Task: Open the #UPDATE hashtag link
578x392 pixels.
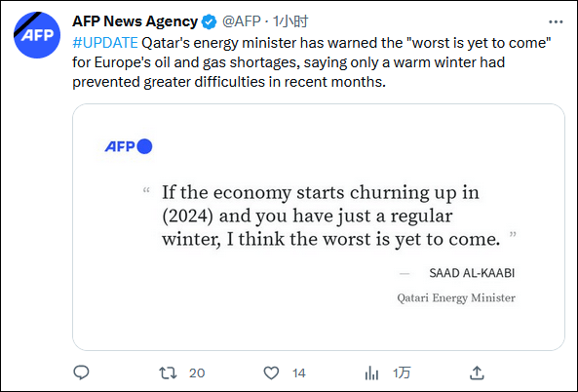Action: 105,43
